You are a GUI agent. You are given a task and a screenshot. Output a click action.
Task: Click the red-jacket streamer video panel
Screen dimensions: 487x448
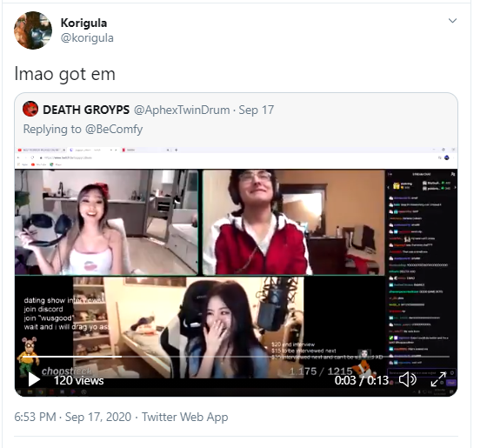[294, 222]
